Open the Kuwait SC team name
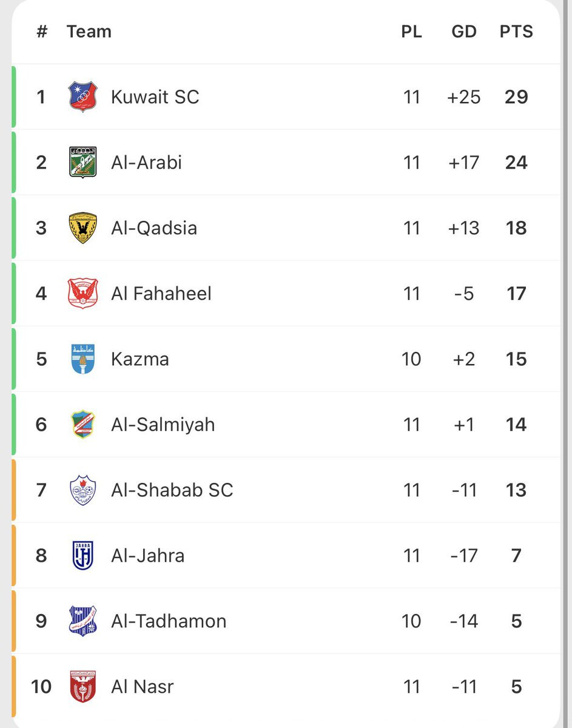The height and width of the screenshot is (728, 572). point(155,97)
